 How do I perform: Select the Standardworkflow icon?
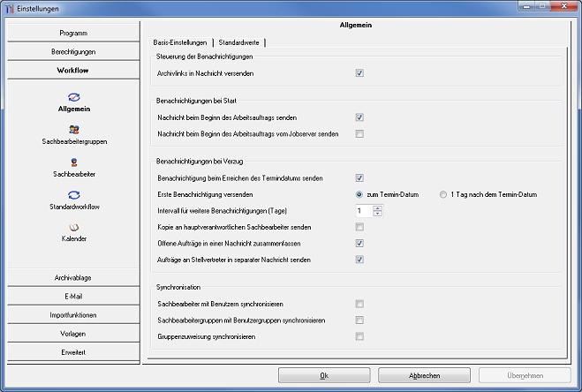73,194
